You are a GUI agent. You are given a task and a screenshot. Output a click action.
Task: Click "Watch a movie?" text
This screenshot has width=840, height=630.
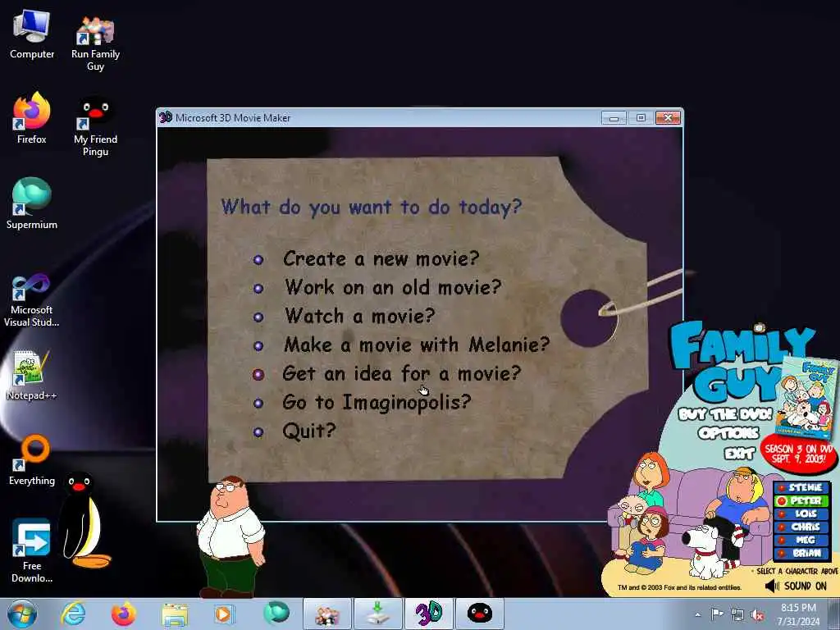tap(359, 316)
